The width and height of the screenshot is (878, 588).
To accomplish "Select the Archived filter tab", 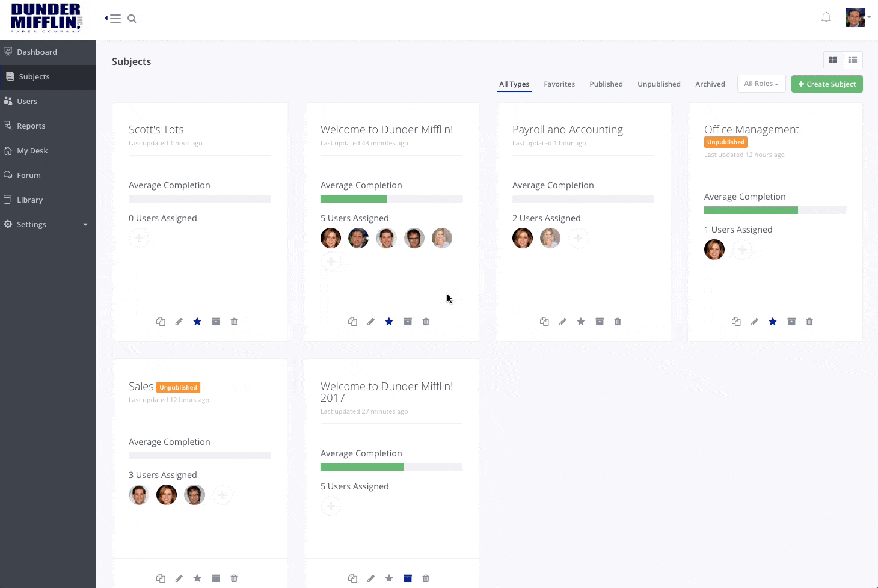I will tap(710, 84).
